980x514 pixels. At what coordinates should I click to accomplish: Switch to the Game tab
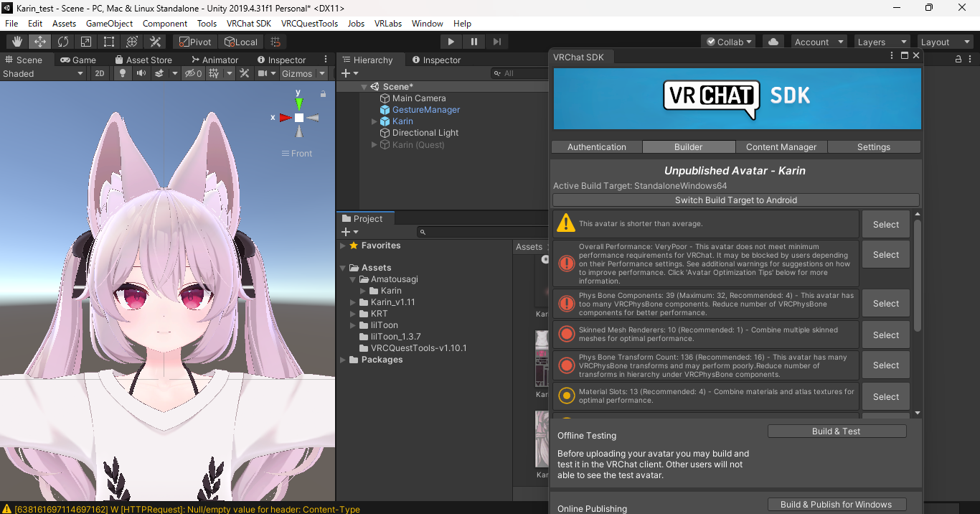pos(78,60)
